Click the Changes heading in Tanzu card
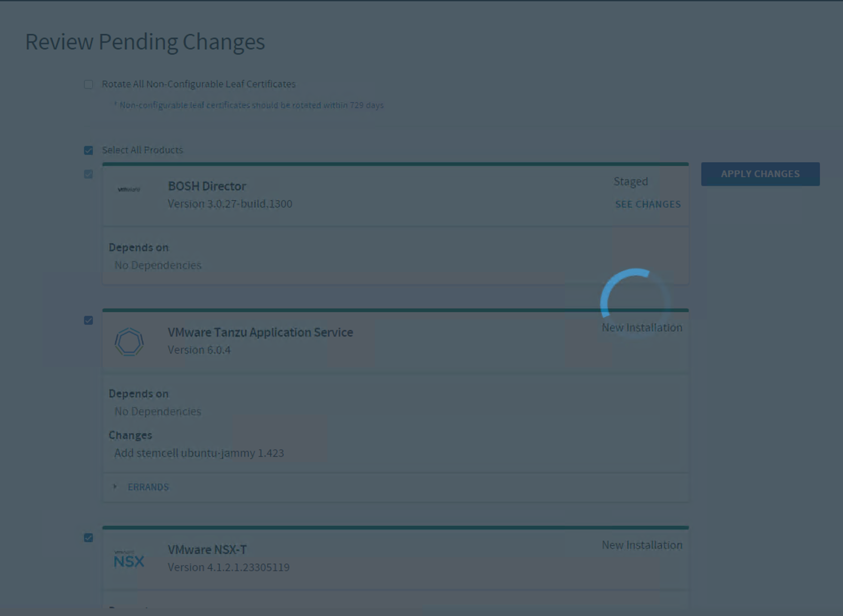This screenshot has height=616, width=843. pos(130,435)
